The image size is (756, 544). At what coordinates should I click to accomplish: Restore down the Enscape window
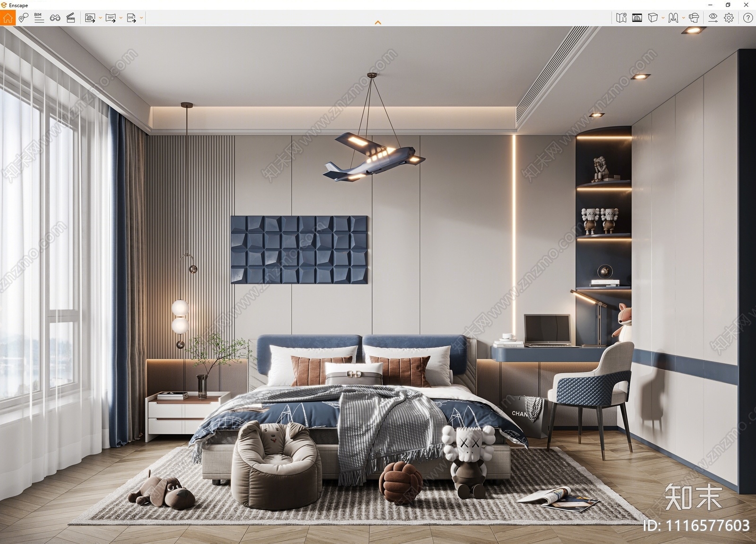(728, 5)
